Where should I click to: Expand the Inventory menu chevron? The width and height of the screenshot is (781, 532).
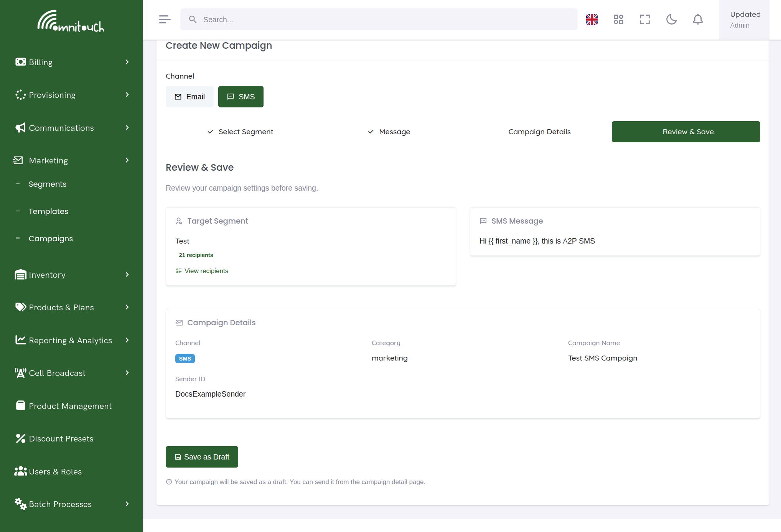coord(127,274)
